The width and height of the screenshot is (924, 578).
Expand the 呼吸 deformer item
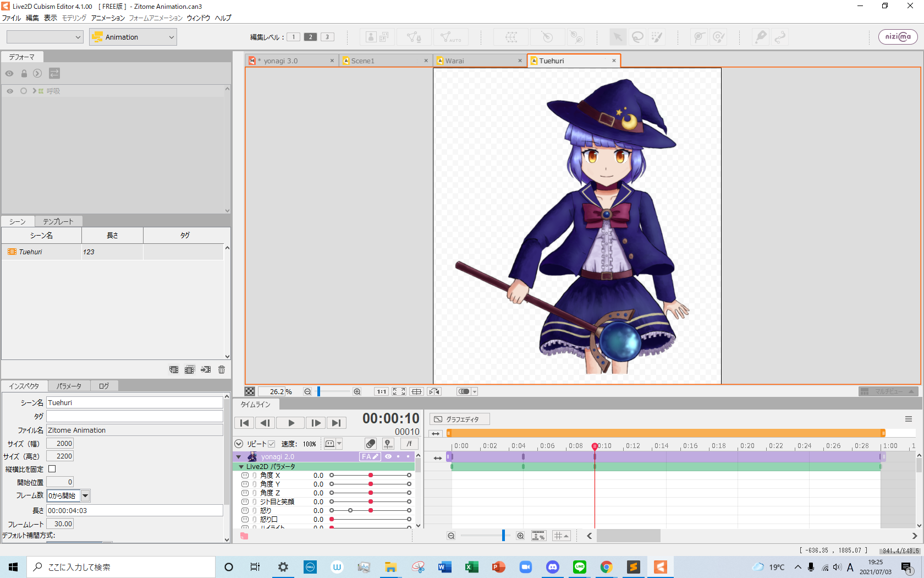[x=34, y=91]
